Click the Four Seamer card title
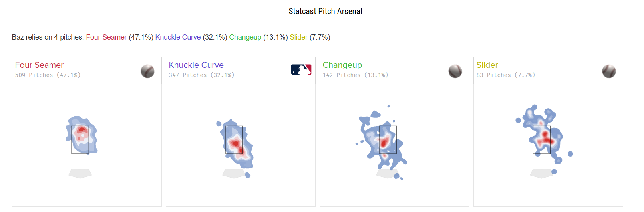The image size is (644, 212). (x=39, y=65)
